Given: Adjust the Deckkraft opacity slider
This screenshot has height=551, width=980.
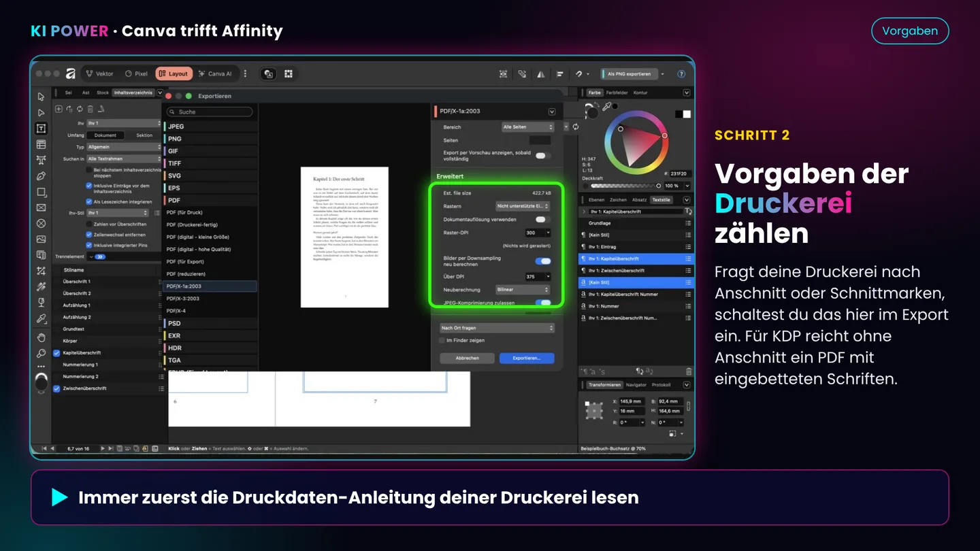Looking at the screenshot, I should point(625,186).
